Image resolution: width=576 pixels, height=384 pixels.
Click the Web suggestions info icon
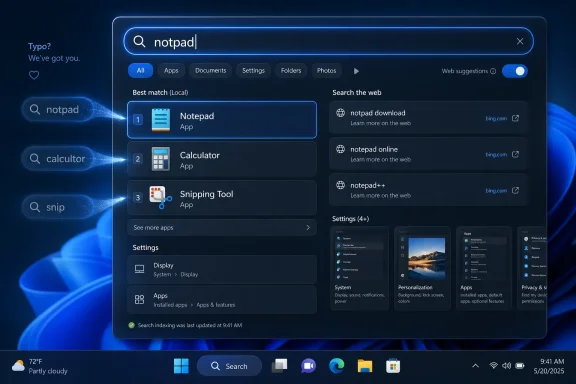[493, 71]
